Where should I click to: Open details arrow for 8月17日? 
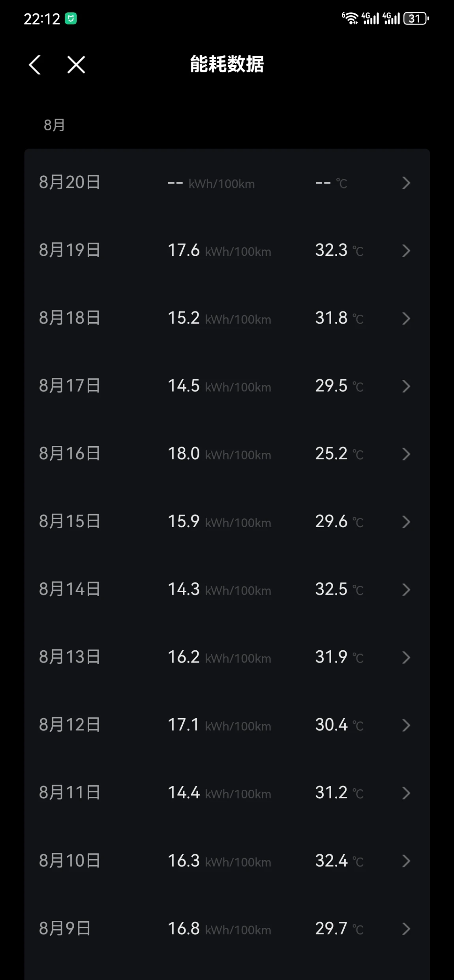(x=406, y=386)
